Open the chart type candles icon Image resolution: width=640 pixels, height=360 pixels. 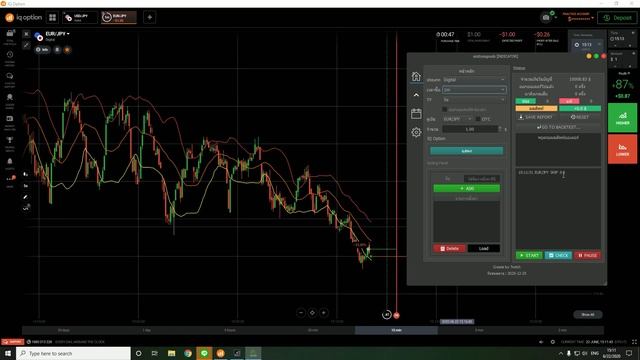pos(26,174)
